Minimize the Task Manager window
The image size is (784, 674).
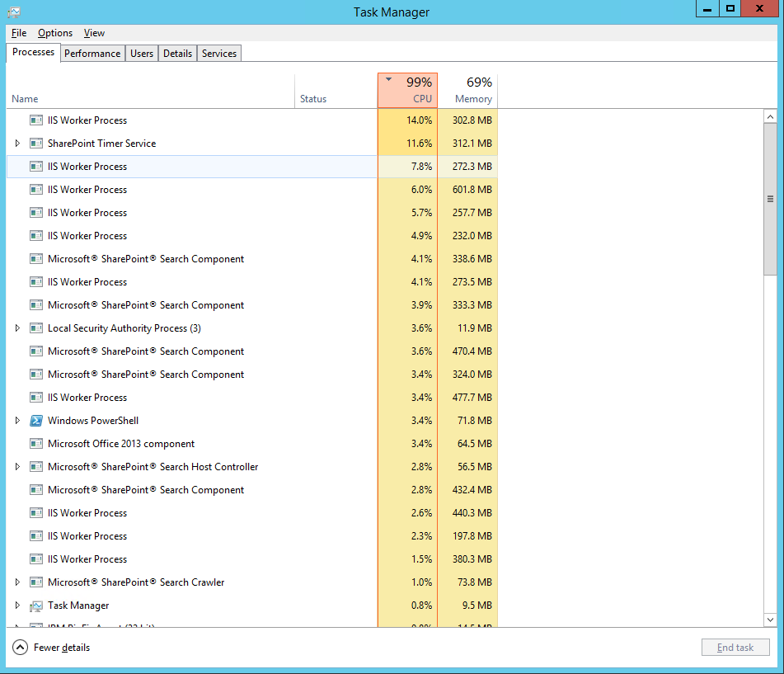(707, 8)
